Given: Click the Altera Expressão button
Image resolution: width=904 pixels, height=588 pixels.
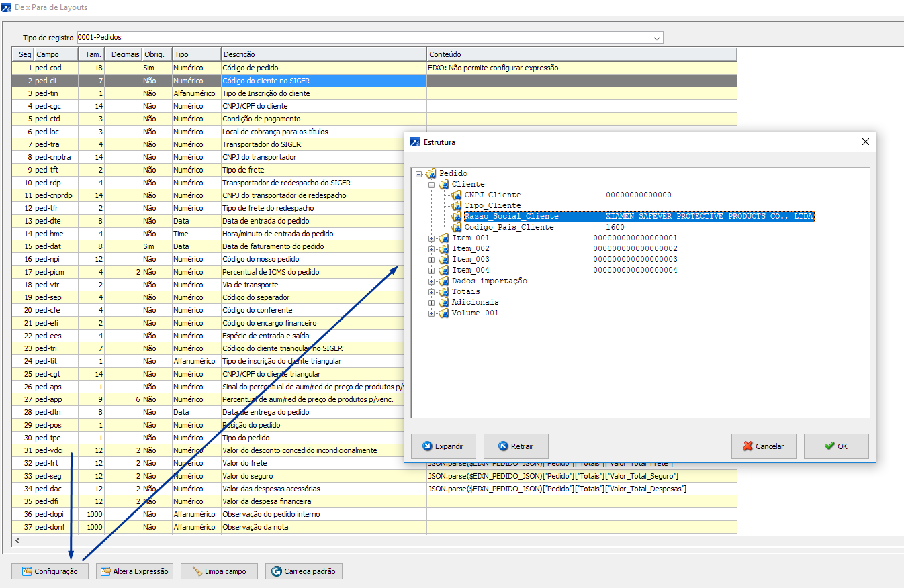Looking at the screenshot, I should pyautogui.click(x=134, y=571).
